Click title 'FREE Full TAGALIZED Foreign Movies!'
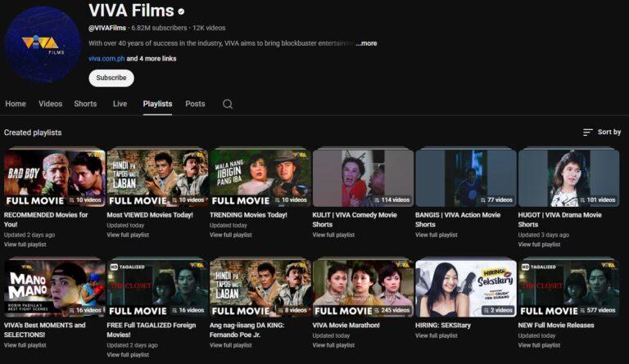The width and height of the screenshot is (629, 364). (x=152, y=330)
